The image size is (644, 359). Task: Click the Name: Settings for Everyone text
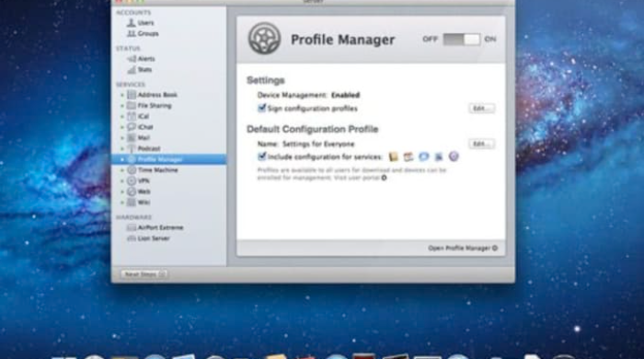tap(305, 144)
